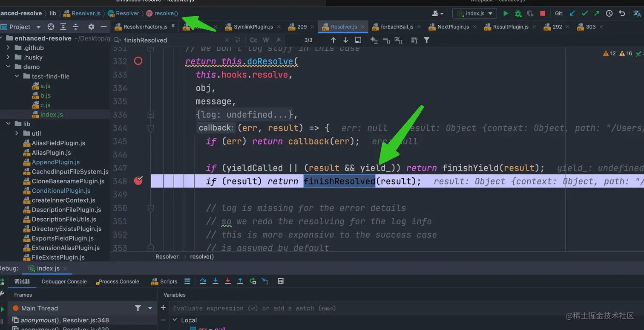Go to next search occurrence

[x=346, y=40]
